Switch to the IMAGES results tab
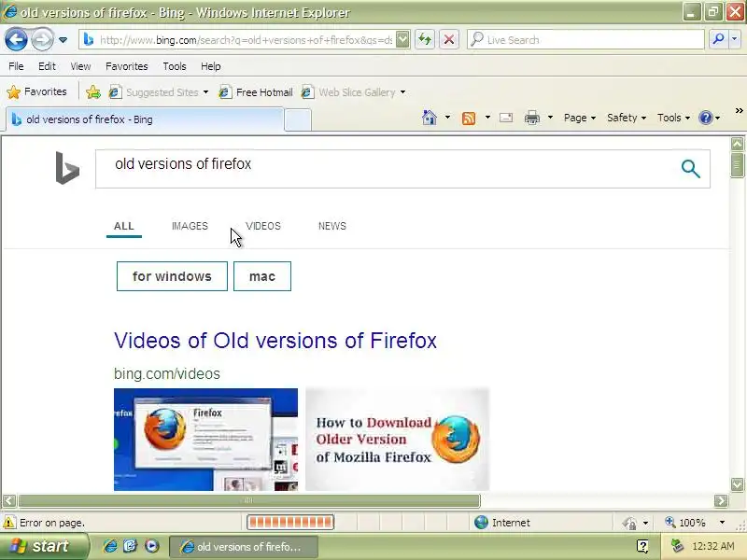 click(190, 226)
